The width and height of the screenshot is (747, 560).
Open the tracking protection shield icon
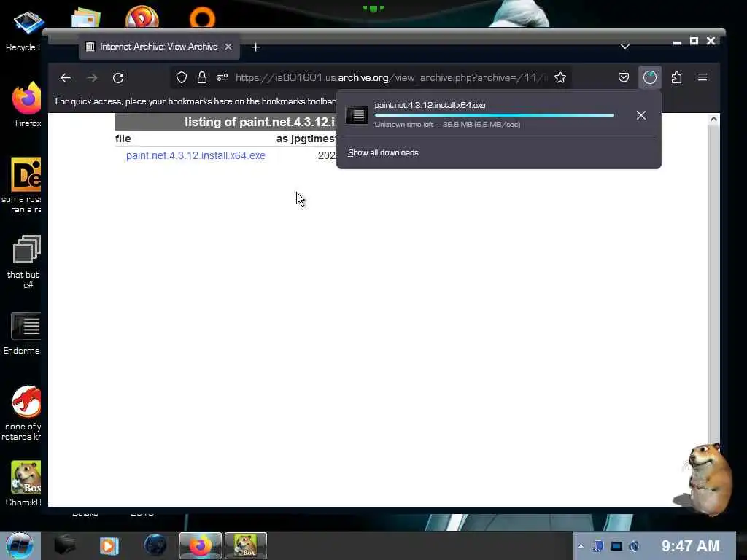[182, 77]
